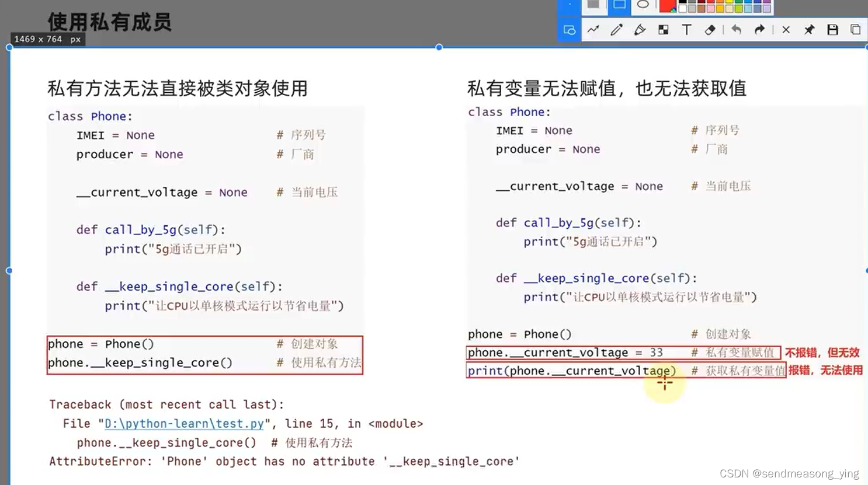Image resolution: width=868 pixels, height=485 pixels.
Task: Pin the screenshot to screen
Action: pyautogui.click(x=809, y=29)
